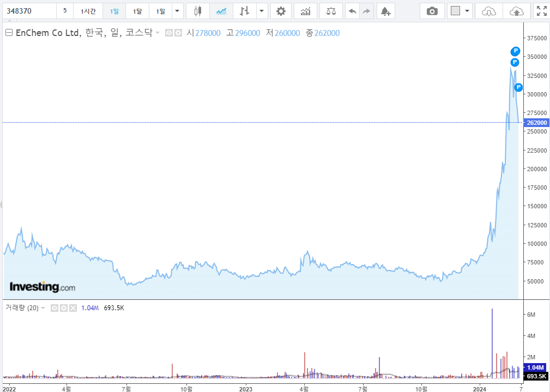The image size is (550, 392).
Task: Toggle volume indicator visibility eye
Action: 55,308
